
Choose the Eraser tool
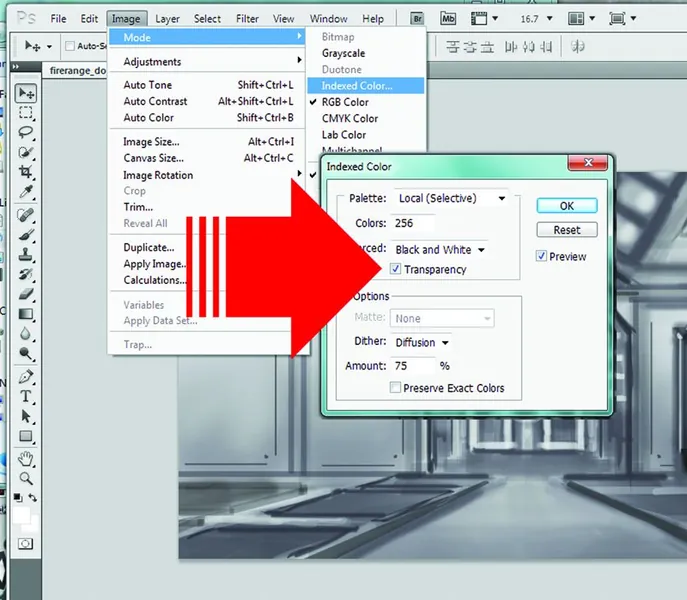pos(26,294)
